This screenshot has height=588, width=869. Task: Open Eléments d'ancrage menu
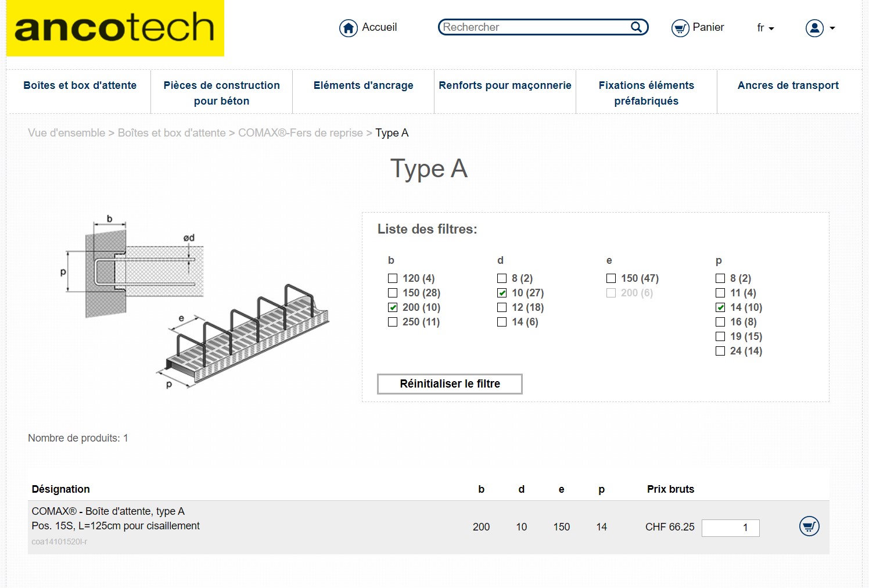pos(363,85)
